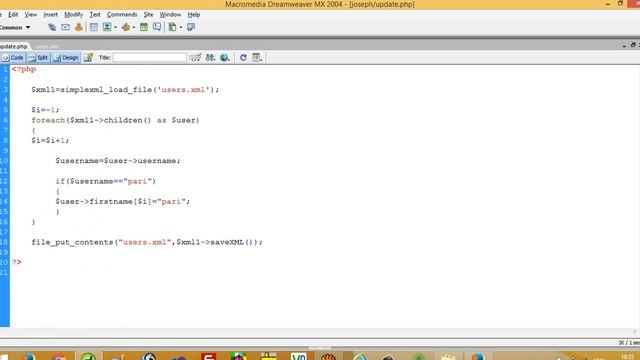Click inside the Title input field

(149, 58)
